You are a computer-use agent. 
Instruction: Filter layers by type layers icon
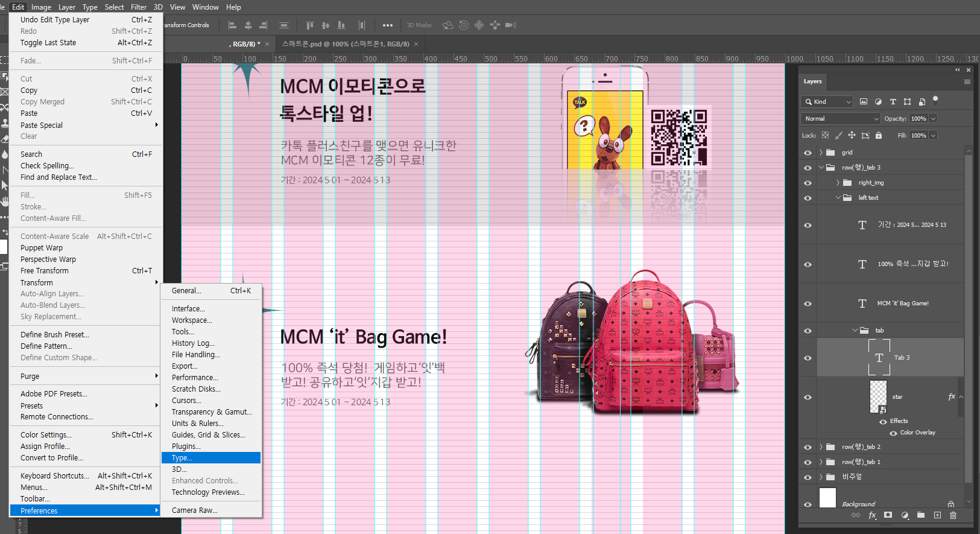tap(893, 101)
